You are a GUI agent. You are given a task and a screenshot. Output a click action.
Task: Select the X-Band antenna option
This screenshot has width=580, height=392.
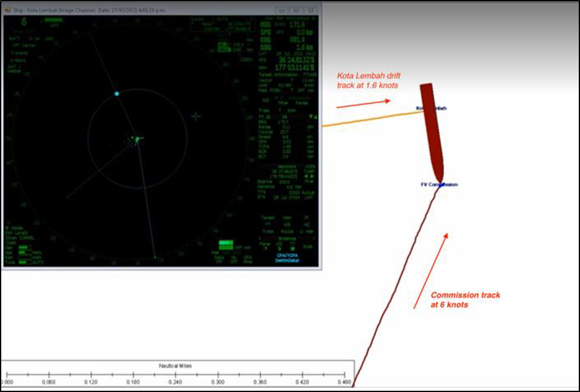(20, 61)
